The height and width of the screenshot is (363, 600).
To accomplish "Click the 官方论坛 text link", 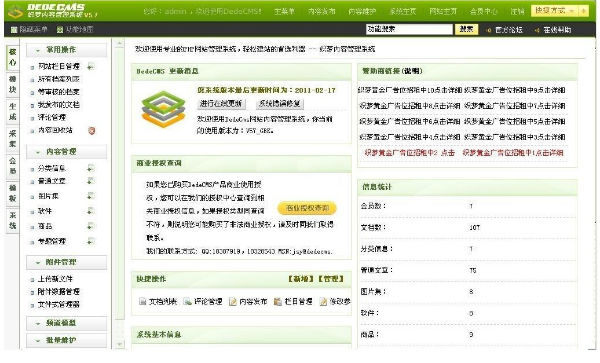I will (509, 30).
